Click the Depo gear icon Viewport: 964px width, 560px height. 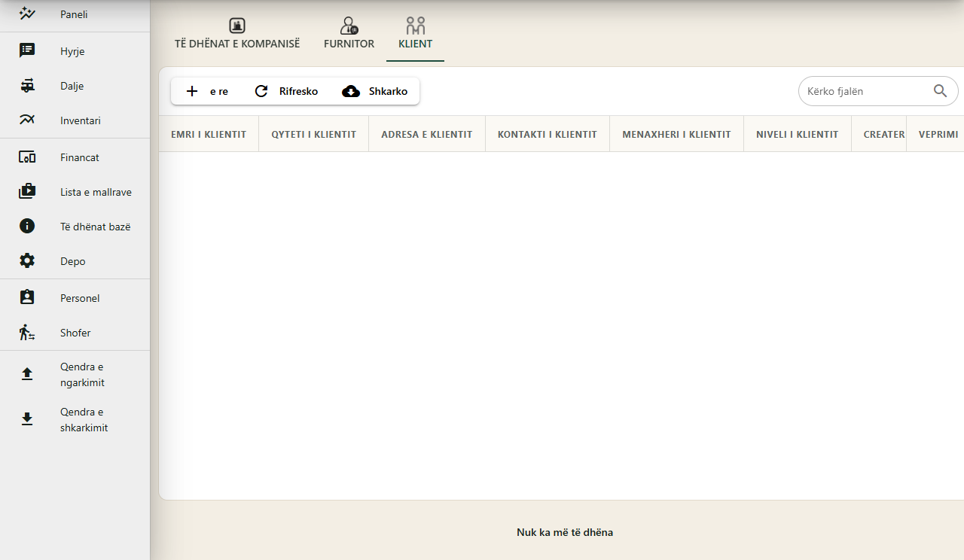27,260
